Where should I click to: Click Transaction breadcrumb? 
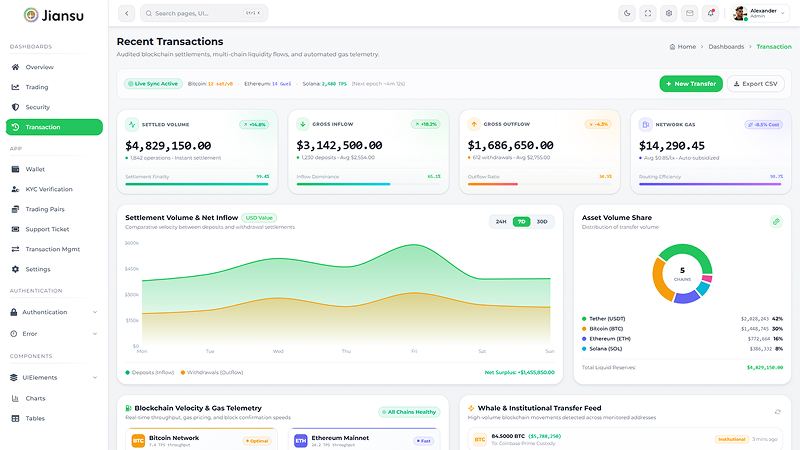tap(774, 46)
